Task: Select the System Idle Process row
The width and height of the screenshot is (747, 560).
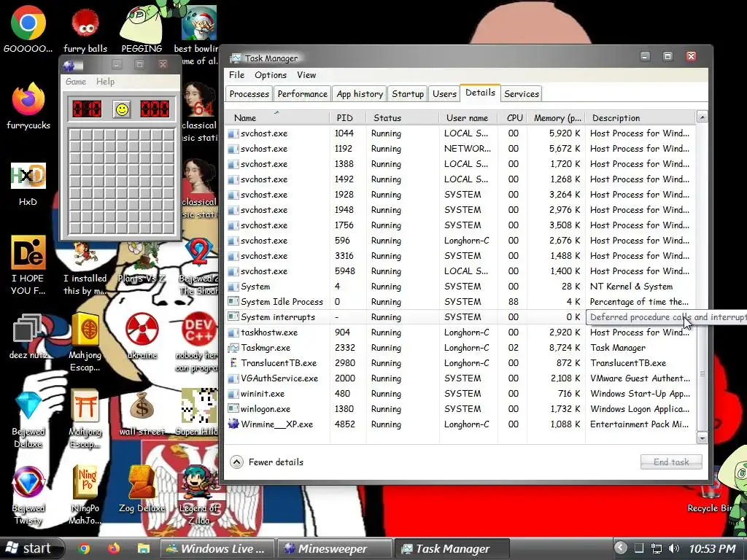Action: (461, 301)
